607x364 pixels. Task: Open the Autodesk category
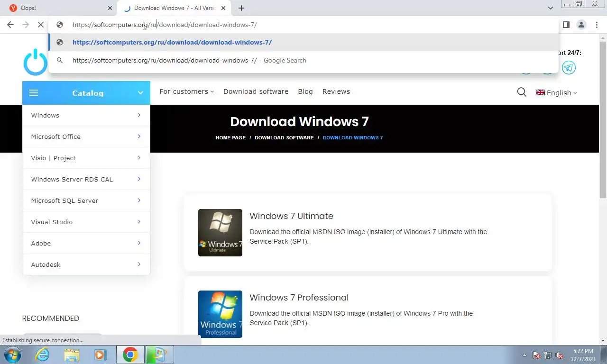pyautogui.click(x=86, y=264)
